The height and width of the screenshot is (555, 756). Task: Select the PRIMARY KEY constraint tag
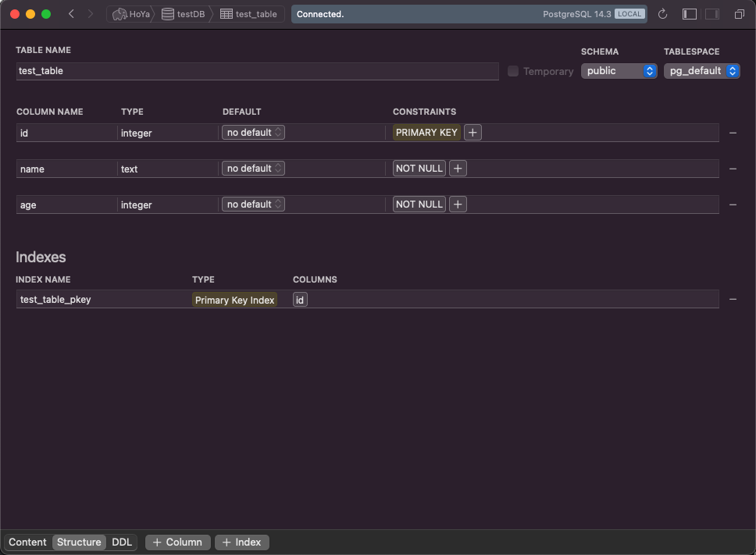(x=426, y=133)
